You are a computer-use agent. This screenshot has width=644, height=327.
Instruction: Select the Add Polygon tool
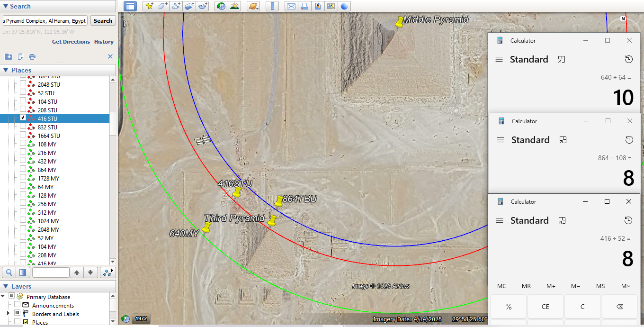point(162,6)
